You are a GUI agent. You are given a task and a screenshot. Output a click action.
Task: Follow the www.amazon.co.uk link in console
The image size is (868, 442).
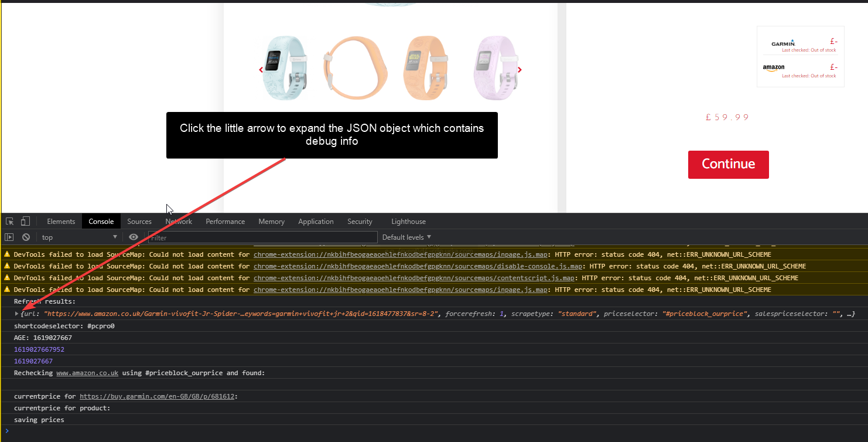87,373
